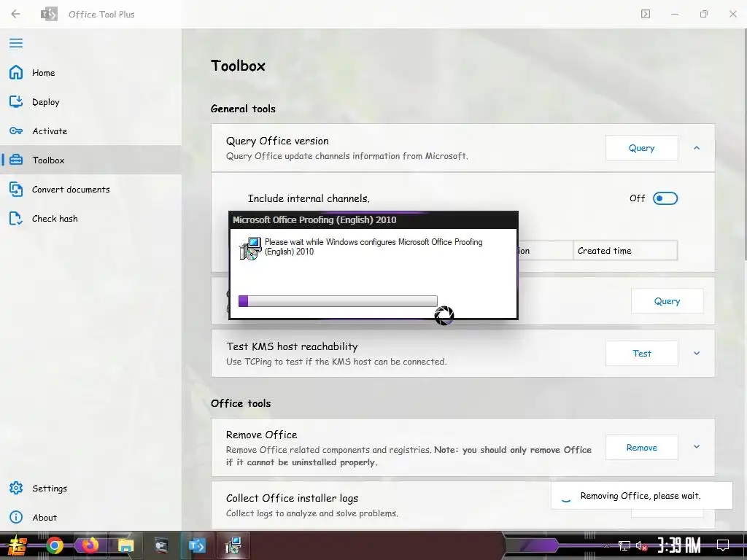This screenshot has width=747, height=560.
Task: Go to the Home page
Action: pyautogui.click(x=90, y=72)
